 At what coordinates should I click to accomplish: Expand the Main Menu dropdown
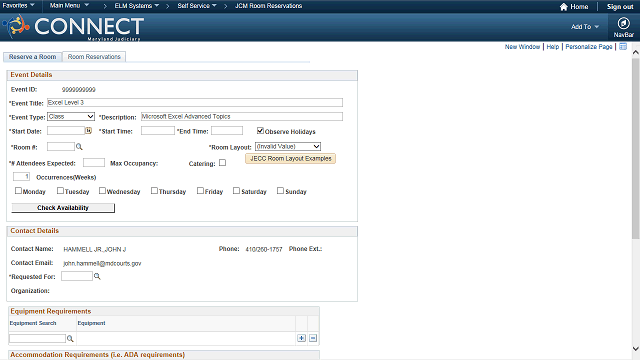tap(69, 6)
